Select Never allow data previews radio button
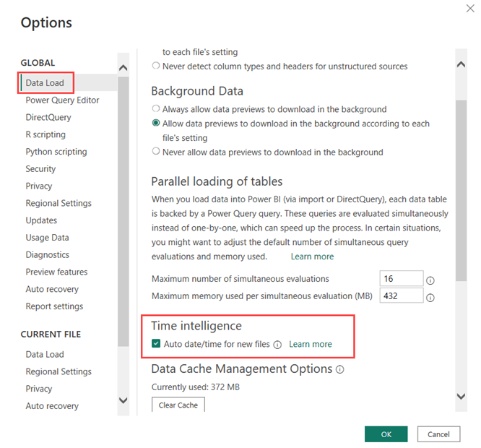The height and width of the screenshot is (448, 481). pyautogui.click(x=156, y=151)
